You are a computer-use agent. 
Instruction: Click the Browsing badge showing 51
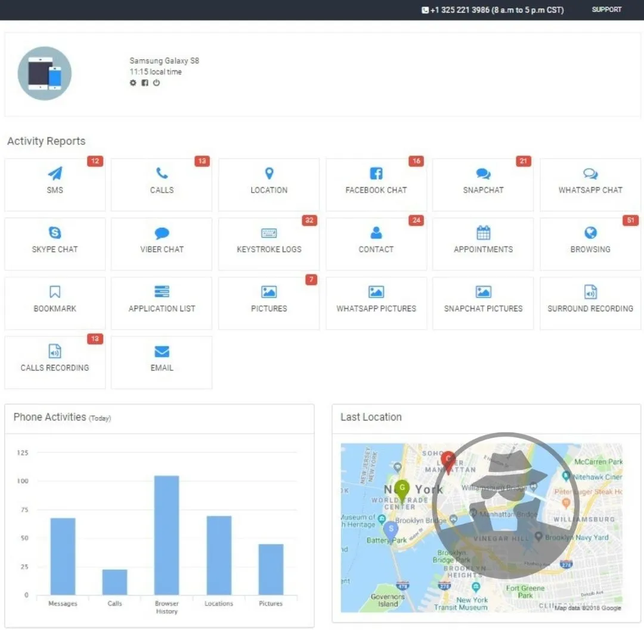coord(630,220)
